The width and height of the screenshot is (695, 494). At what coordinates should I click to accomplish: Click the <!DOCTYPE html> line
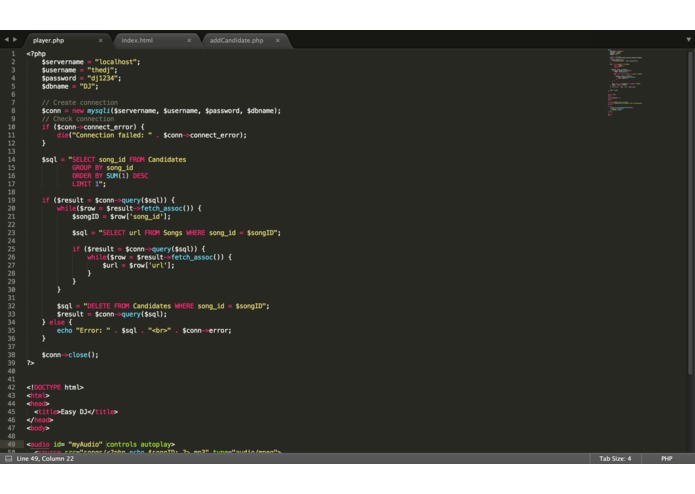click(x=55, y=387)
